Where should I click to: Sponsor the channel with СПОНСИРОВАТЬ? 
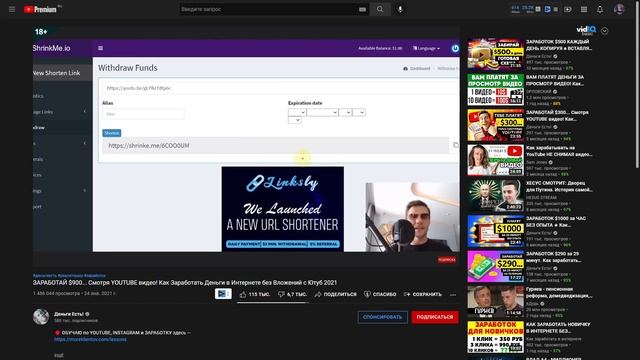(x=382, y=317)
